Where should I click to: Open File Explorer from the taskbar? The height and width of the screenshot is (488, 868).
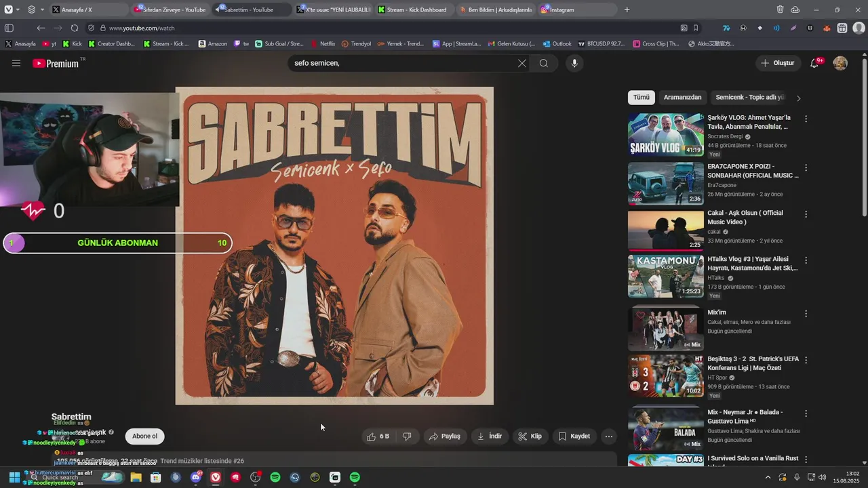(136, 477)
